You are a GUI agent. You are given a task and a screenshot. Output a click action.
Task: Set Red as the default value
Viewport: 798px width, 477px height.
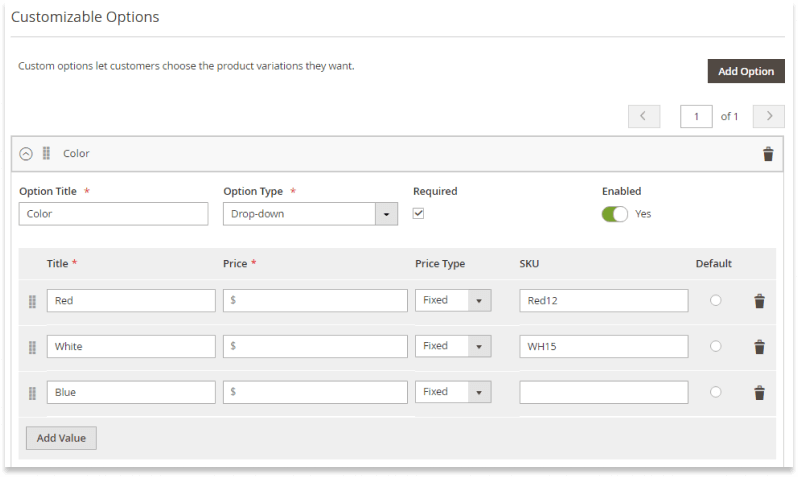coord(716,300)
